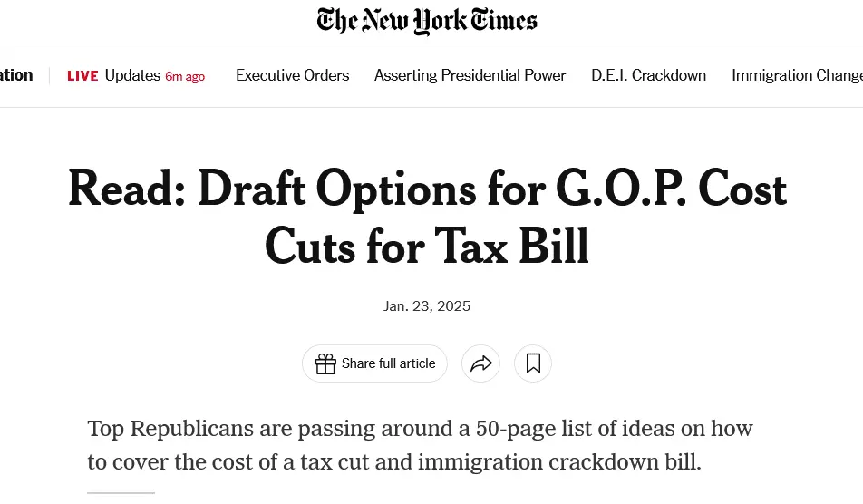Click "immigration crackdown bill" in the summary
Screen dimensions: 863x504
tap(559, 461)
